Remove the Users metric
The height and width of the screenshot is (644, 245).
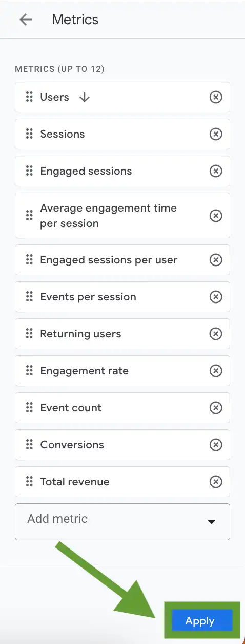216,97
